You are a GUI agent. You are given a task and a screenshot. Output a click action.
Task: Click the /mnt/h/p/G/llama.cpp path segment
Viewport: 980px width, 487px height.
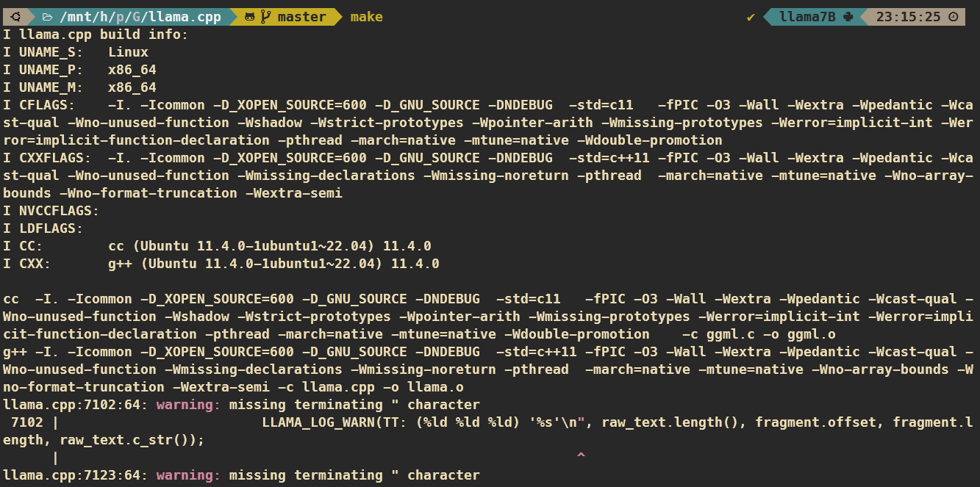[140, 17]
